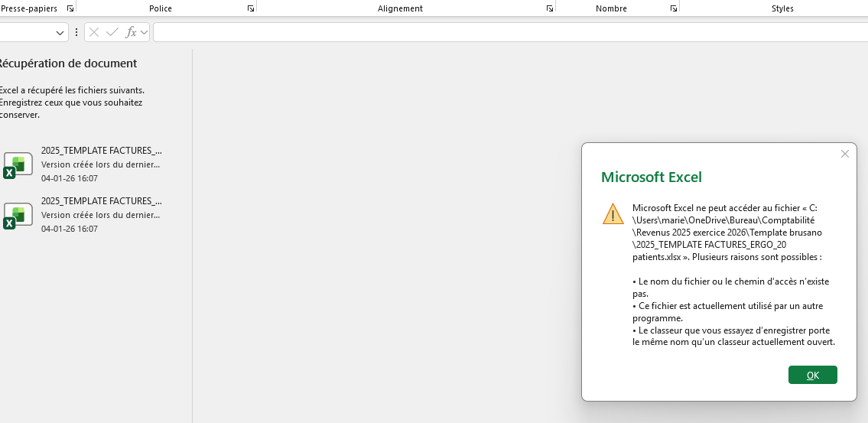Click second file's 04-01-26 16:07 timestamp

click(69, 229)
